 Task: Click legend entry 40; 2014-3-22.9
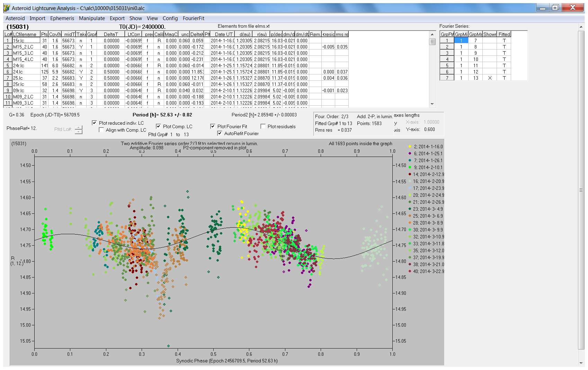pos(426,271)
